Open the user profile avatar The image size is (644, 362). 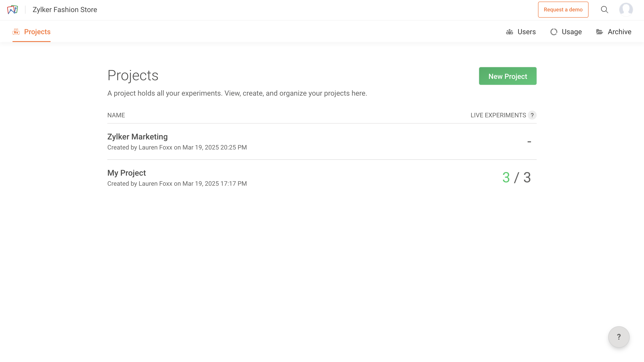[x=626, y=10]
